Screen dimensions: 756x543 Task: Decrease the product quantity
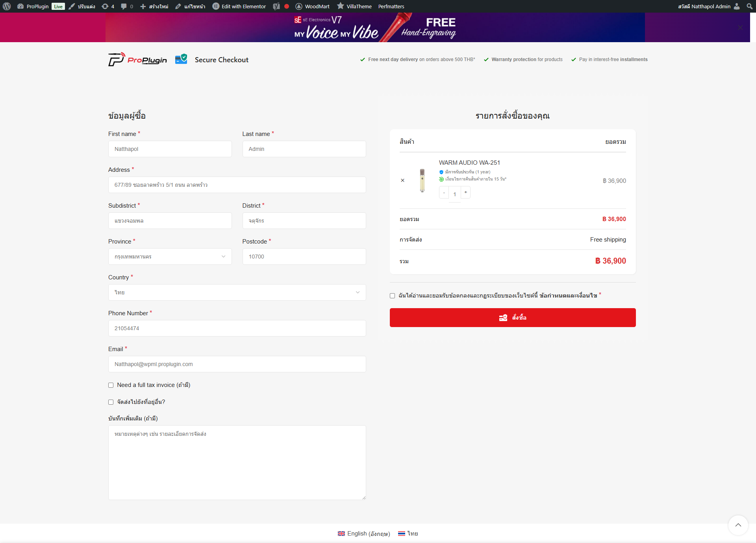[444, 193]
